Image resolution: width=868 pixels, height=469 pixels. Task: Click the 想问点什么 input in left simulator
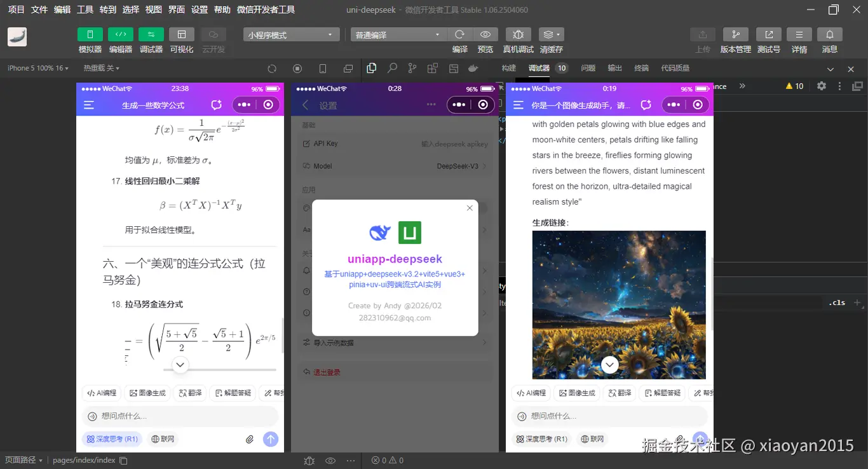point(180,416)
